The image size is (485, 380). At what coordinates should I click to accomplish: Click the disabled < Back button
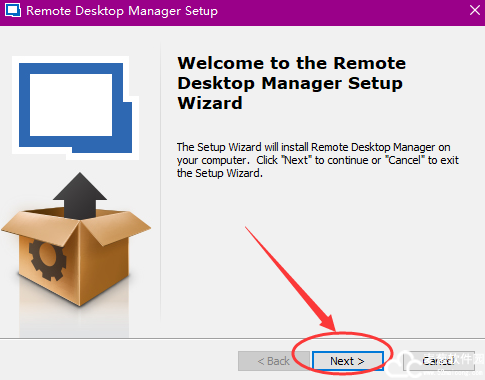(274, 361)
